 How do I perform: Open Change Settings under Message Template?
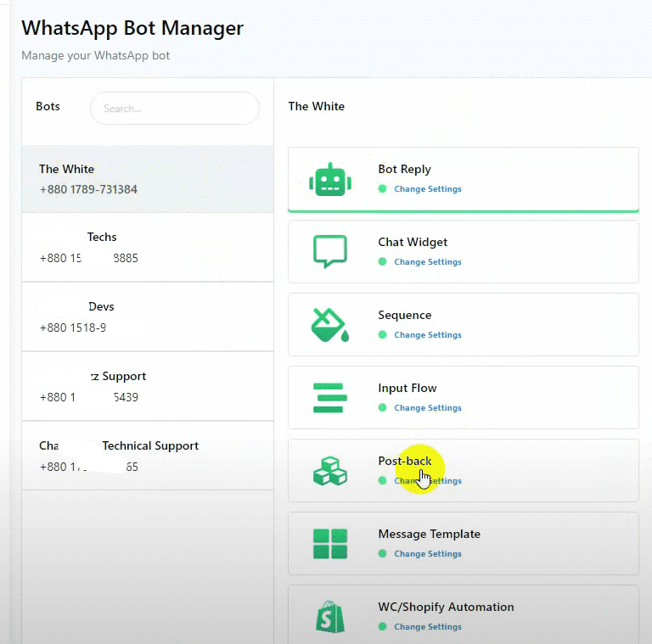point(428,554)
